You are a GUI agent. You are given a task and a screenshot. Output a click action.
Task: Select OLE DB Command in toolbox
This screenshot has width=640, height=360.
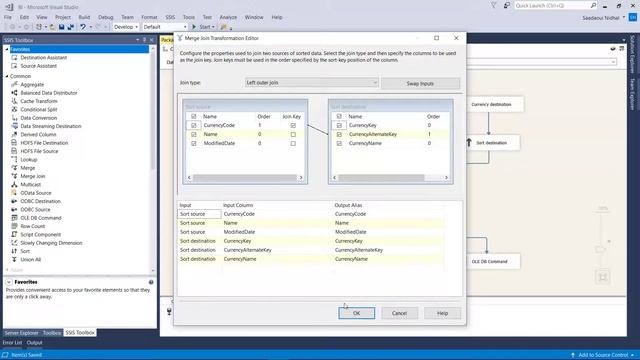pos(41,218)
